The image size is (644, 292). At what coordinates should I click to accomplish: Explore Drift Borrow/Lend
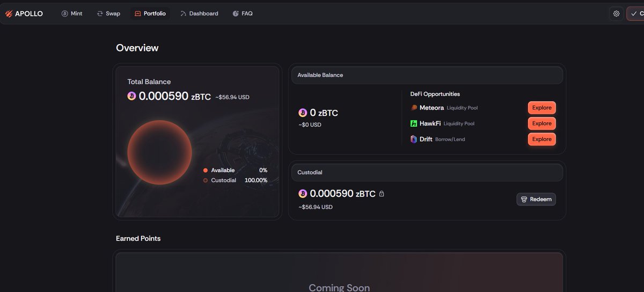click(541, 139)
